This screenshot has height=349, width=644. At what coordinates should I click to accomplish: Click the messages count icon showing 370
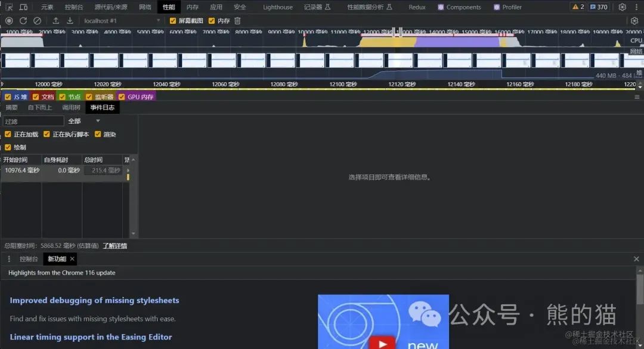[599, 7]
